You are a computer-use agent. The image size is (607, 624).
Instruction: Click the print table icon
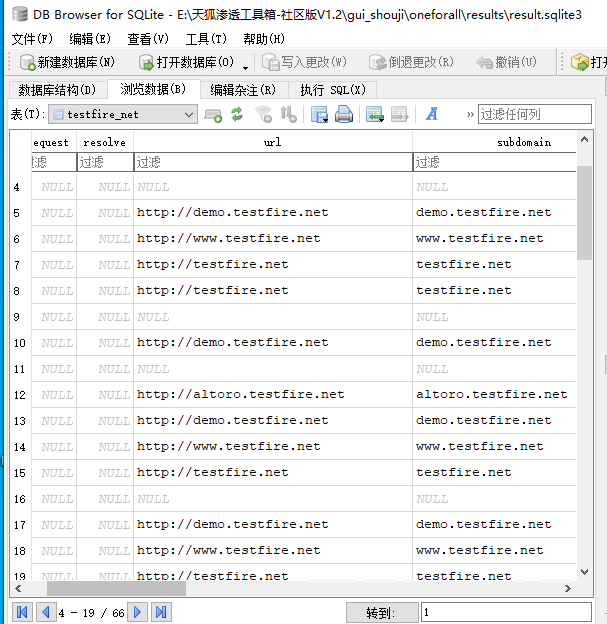click(x=344, y=115)
